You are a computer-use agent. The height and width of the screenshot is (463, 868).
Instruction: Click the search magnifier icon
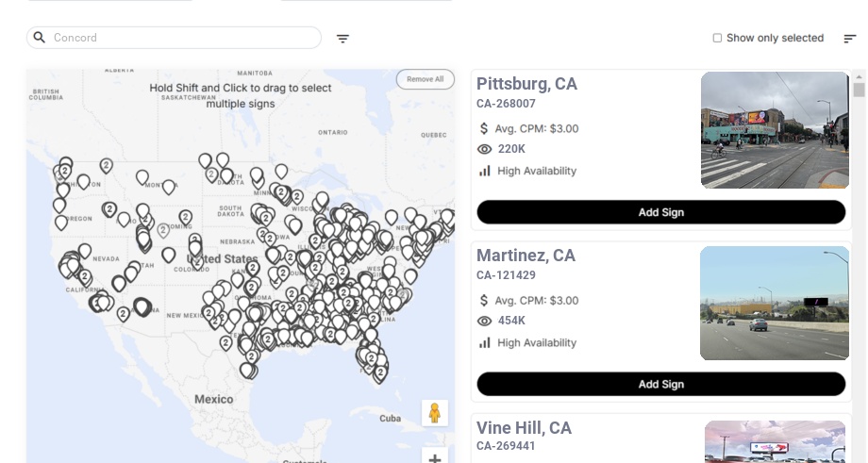click(40, 38)
